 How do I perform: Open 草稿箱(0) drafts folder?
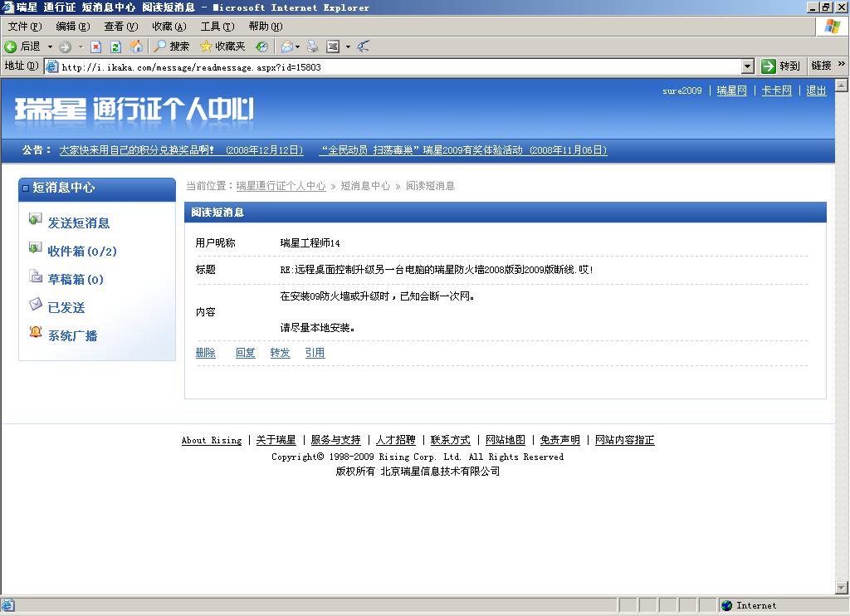[x=76, y=279]
